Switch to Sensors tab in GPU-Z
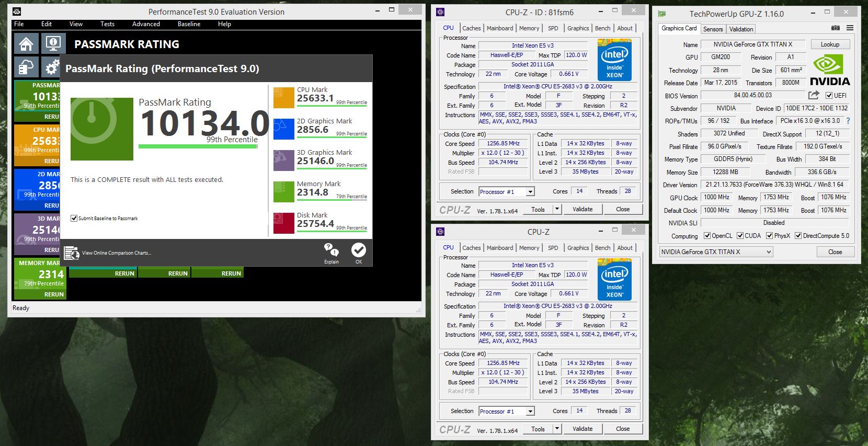868x446 pixels. (x=713, y=29)
